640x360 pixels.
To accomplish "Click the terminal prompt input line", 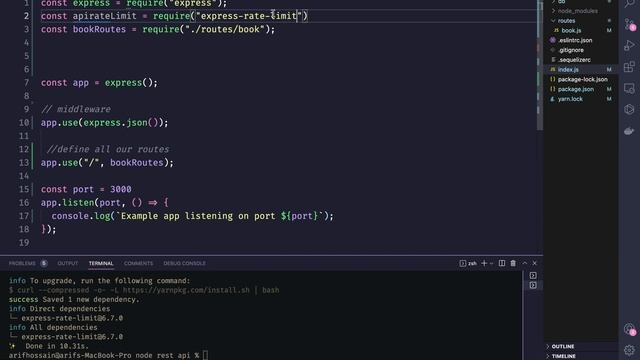I will tap(108, 356).
